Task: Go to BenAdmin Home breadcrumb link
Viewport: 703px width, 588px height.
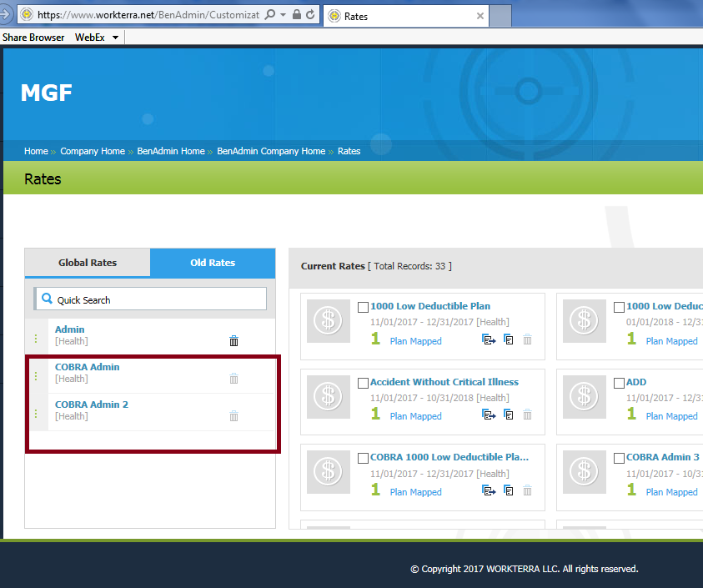Action: (171, 151)
